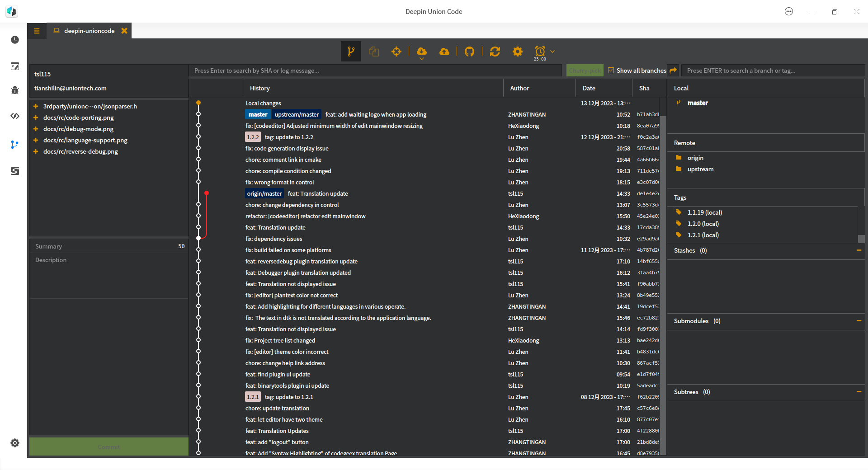868x470 pixels.
Task: Click the GitHub icon in the toolbar
Action: (469, 52)
